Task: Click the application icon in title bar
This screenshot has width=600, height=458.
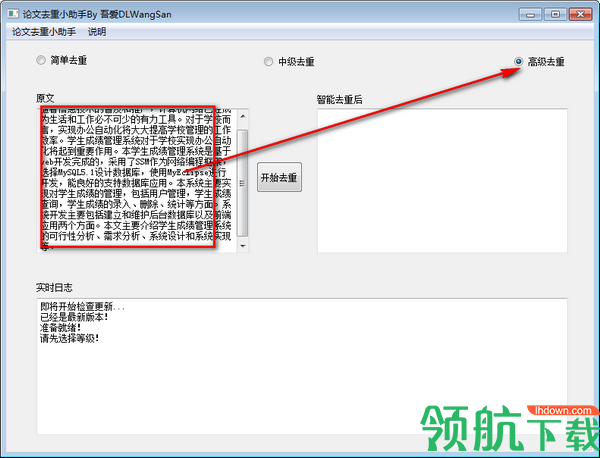Action: [13, 14]
